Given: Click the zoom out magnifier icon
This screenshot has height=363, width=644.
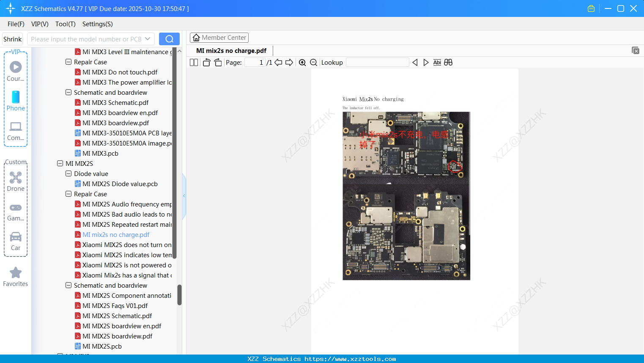Looking at the screenshot, I should pyautogui.click(x=313, y=63).
